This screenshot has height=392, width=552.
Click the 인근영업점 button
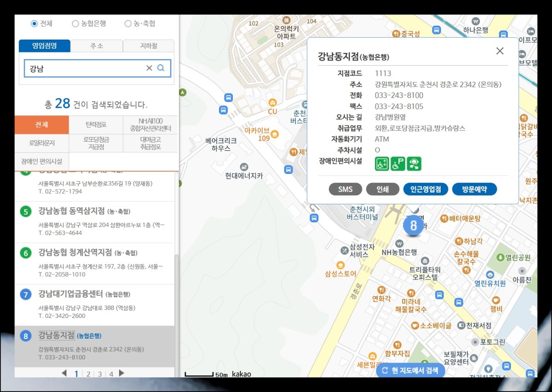[x=425, y=189]
